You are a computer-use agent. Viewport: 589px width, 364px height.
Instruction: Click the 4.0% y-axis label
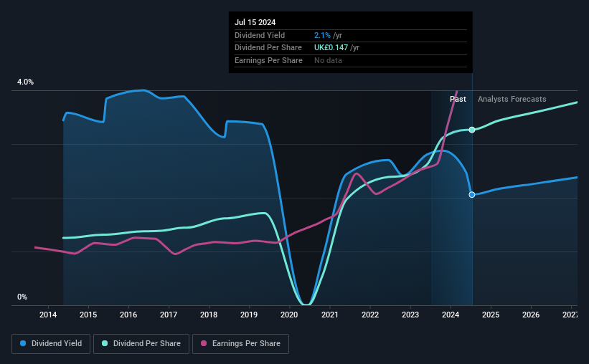click(25, 82)
